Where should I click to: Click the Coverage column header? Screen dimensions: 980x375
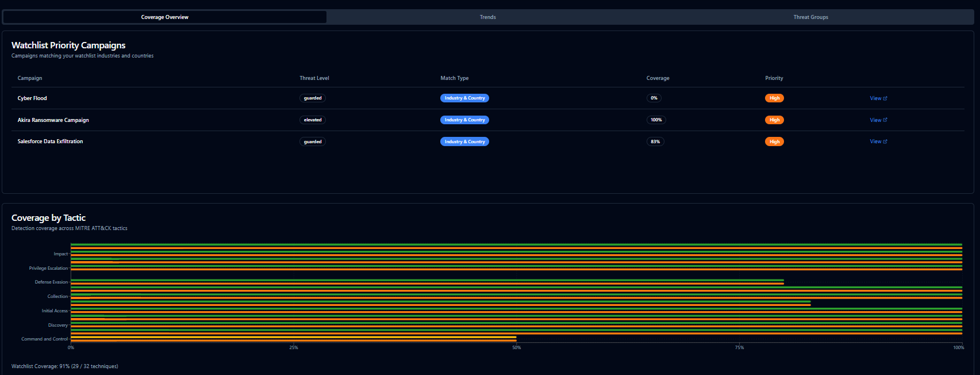pyautogui.click(x=658, y=78)
